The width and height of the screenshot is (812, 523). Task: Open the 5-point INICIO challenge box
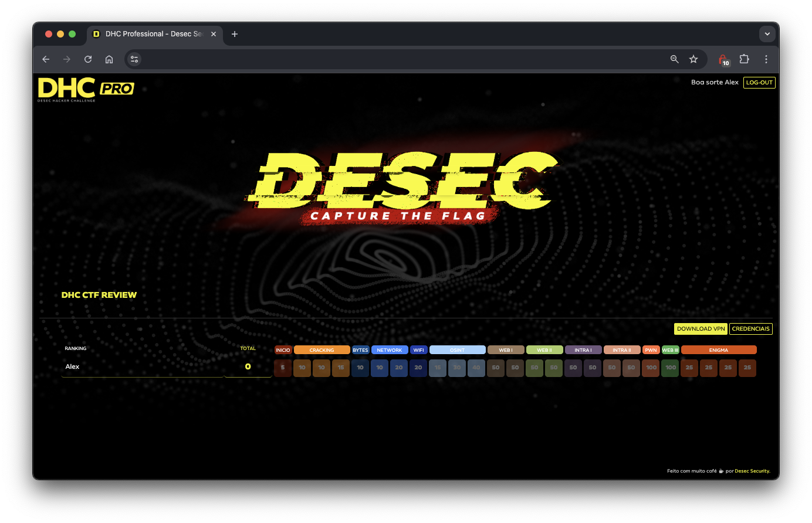click(283, 368)
